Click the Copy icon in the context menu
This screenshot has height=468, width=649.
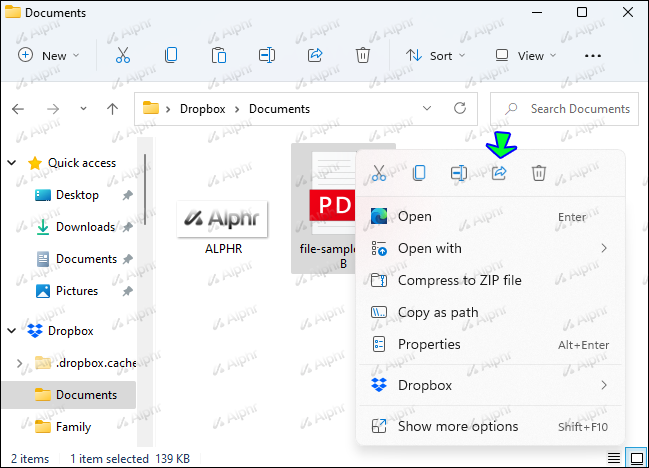coord(419,173)
